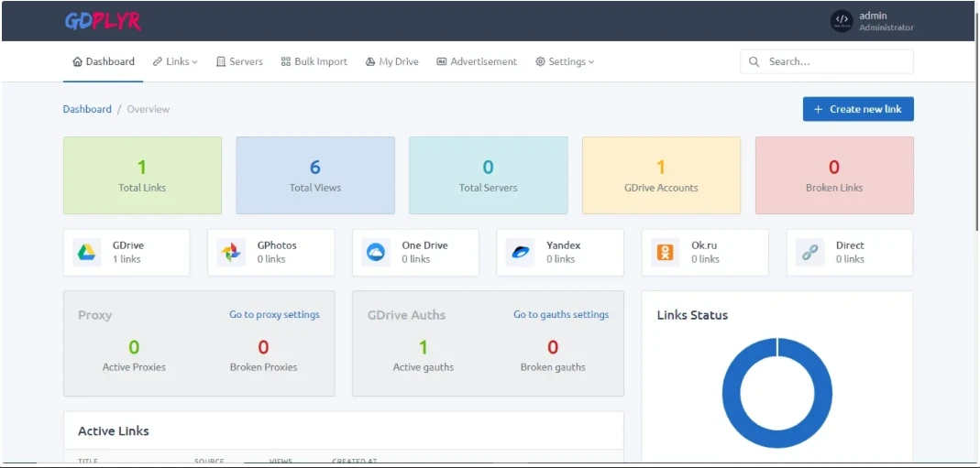
Task: Open the Servers menu item
Action: 239,62
